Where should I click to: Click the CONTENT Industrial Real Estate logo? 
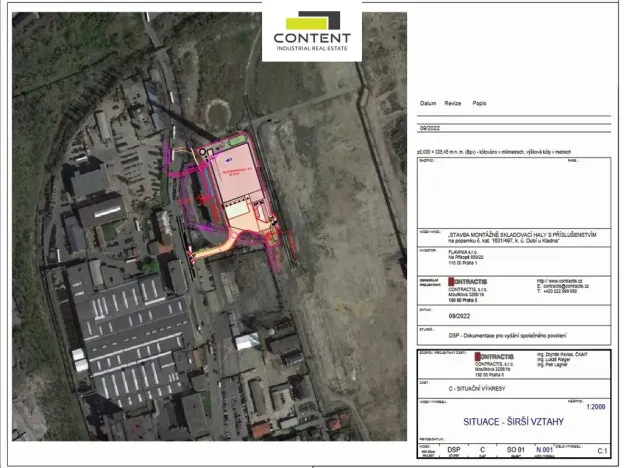coord(312,31)
